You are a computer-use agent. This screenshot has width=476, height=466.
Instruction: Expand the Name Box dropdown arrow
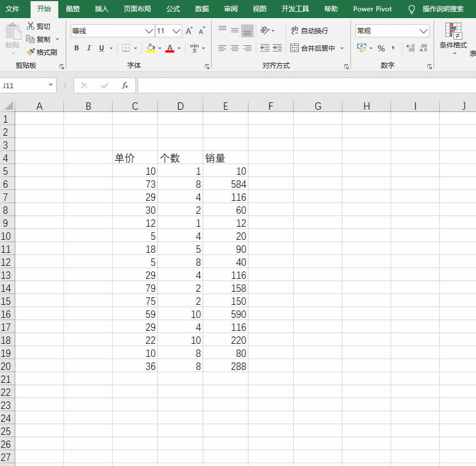click(51, 85)
